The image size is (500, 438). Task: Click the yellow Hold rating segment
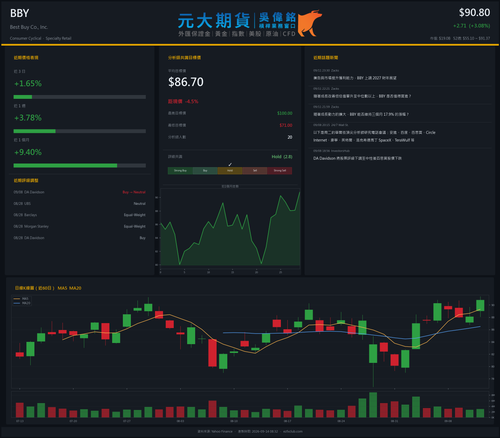point(230,171)
